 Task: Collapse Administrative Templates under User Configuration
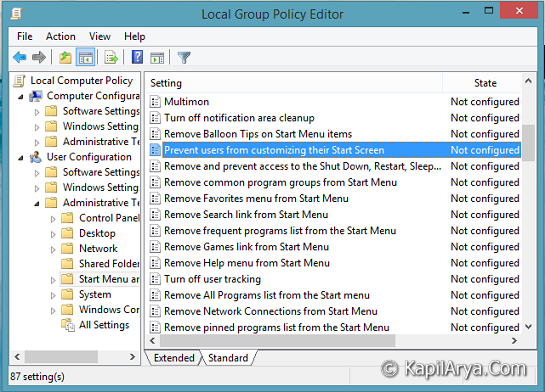(37, 204)
